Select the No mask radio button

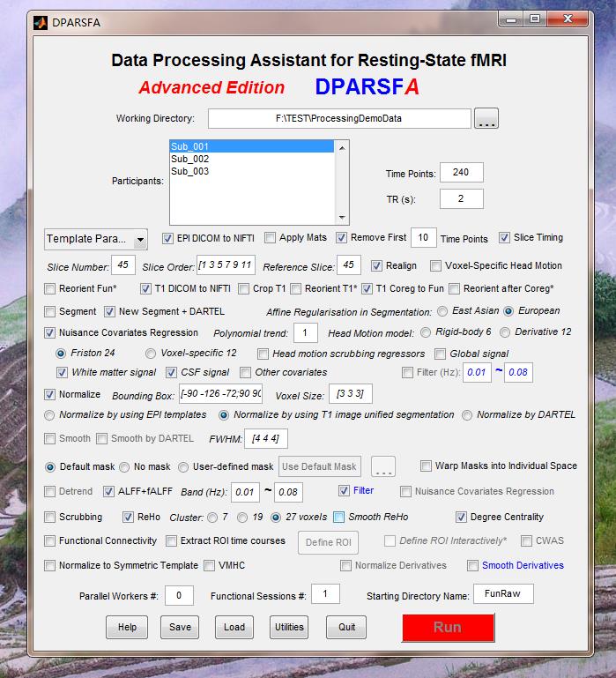(124, 467)
